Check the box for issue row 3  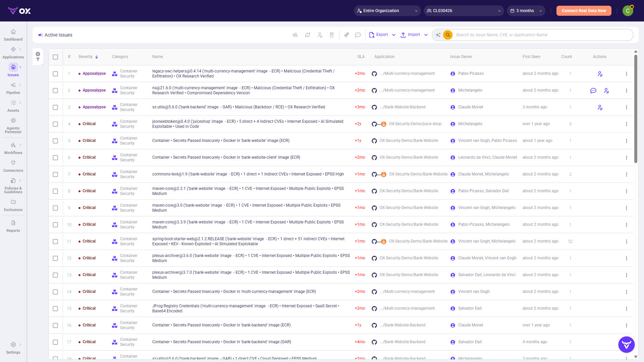[55, 107]
